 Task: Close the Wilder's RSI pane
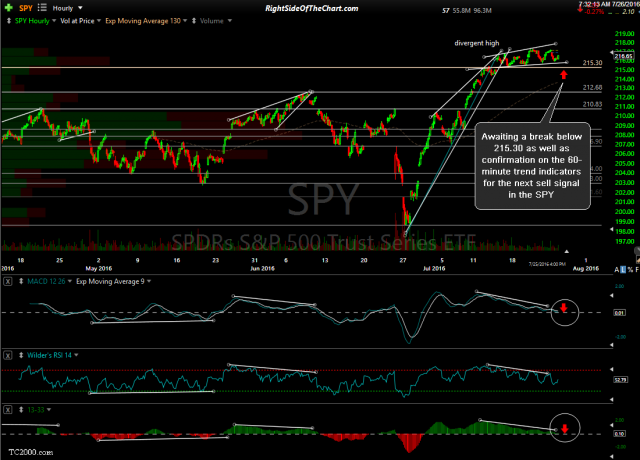(8, 355)
